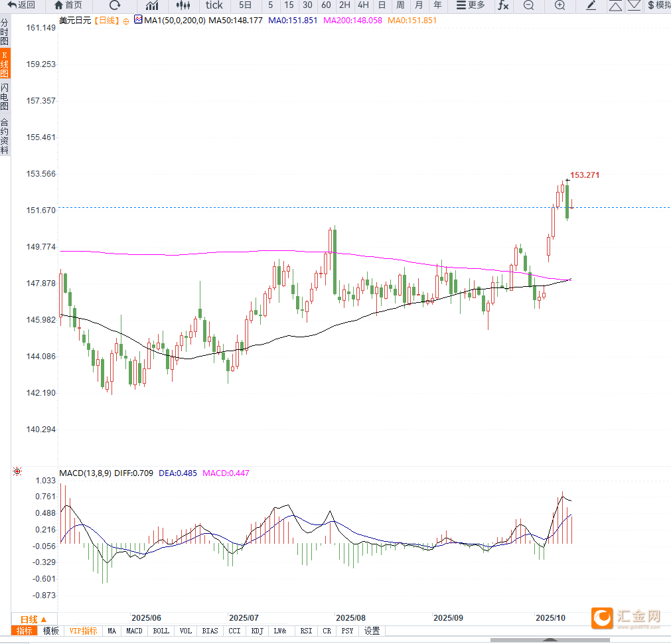Click the DEA:0.485 value label
The width and height of the screenshot is (671, 644).
[178, 473]
